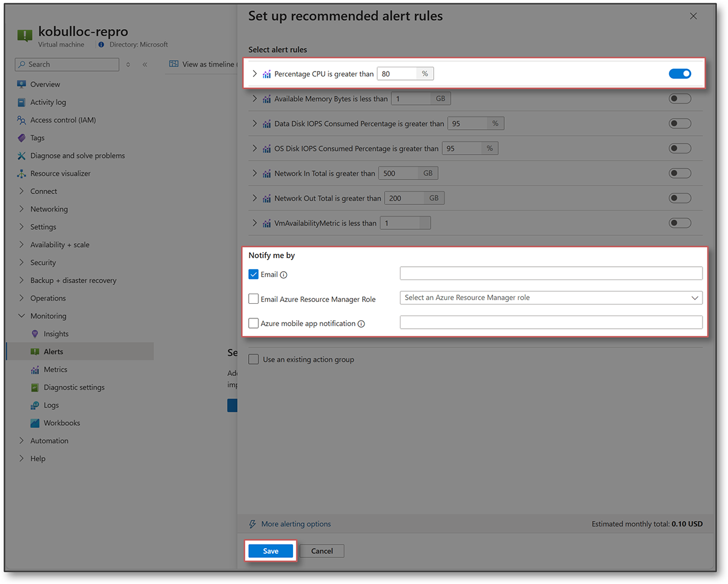Check Azure mobile app notification checkbox
The height and width of the screenshot is (584, 728).
254,323
